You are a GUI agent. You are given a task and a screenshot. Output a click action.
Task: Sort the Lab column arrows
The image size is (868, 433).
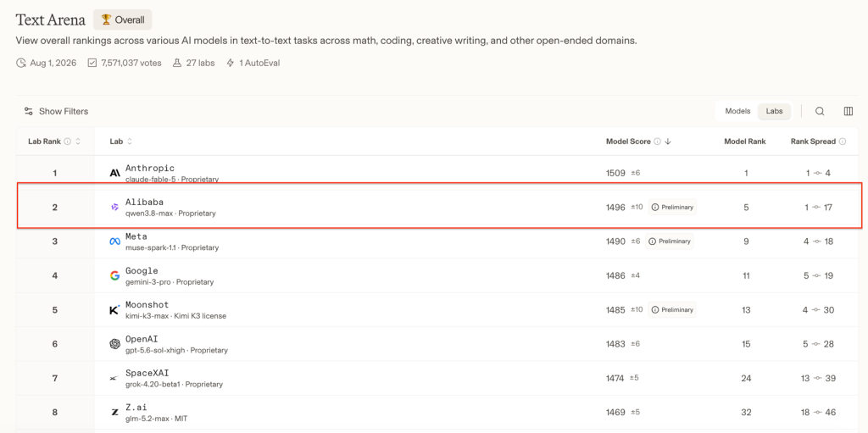click(x=130, y=142)
